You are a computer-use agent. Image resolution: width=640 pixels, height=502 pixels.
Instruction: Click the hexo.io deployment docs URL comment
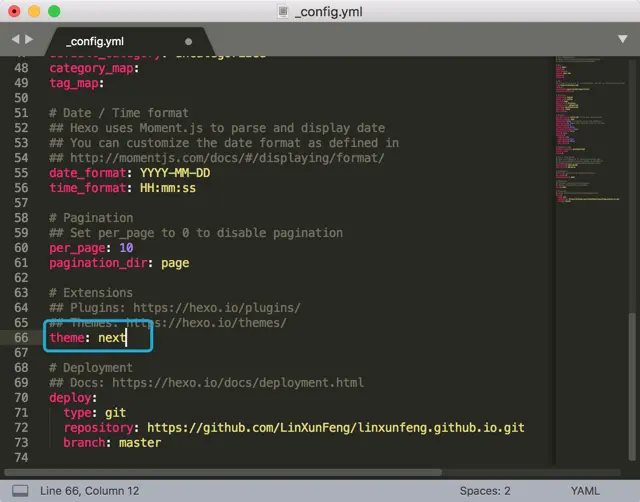click(x=207, y=383)
